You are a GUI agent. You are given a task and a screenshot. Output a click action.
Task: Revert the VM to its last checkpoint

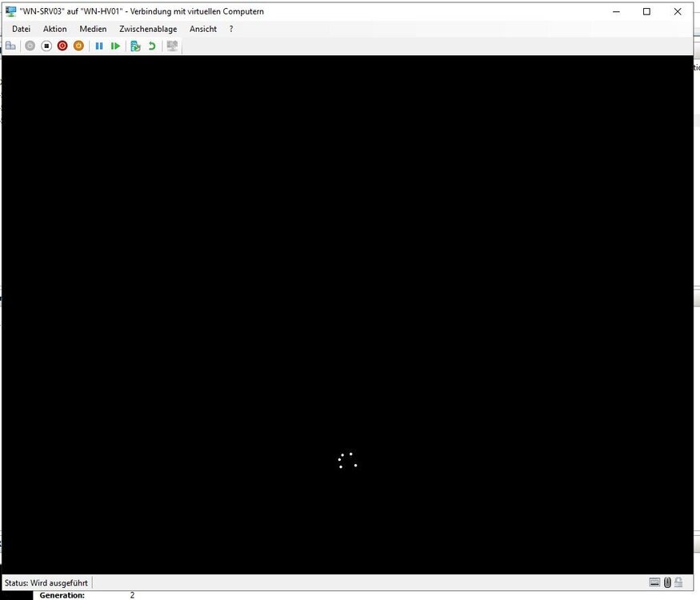click(x=151, y=46)
